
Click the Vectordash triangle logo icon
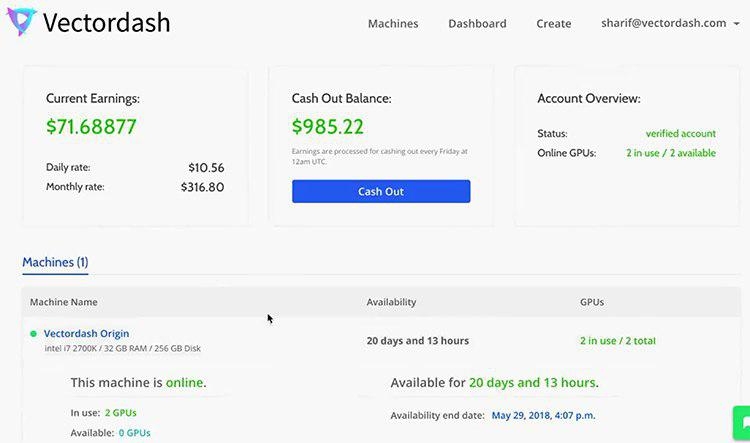21,22
